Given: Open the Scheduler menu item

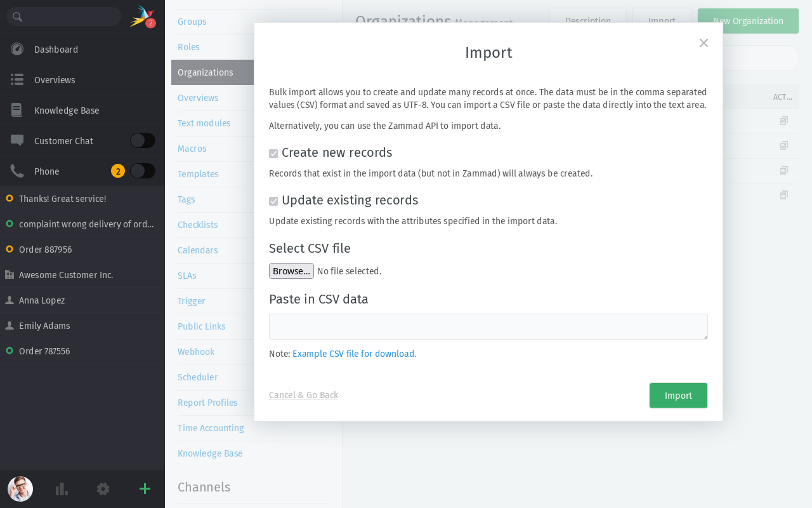Looking at the screenshot, I should pos(198,377).
